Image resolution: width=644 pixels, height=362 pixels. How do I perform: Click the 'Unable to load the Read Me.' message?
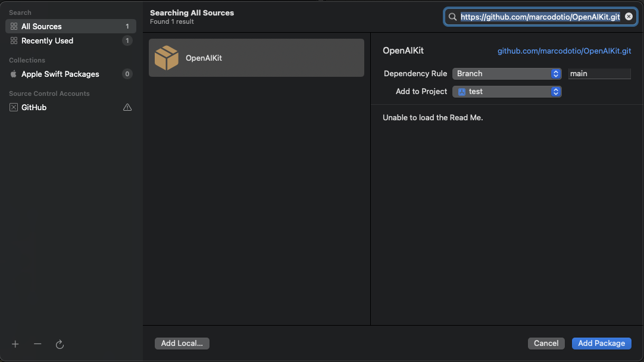pyautogui.click(x=433, y=117)
